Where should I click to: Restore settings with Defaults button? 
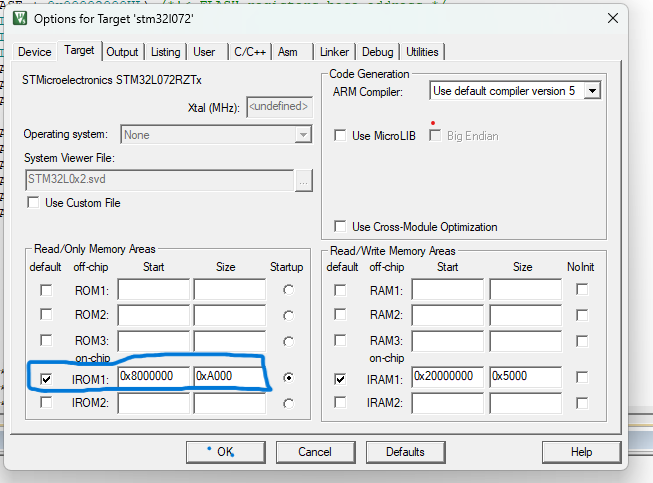tap(405, 452)
